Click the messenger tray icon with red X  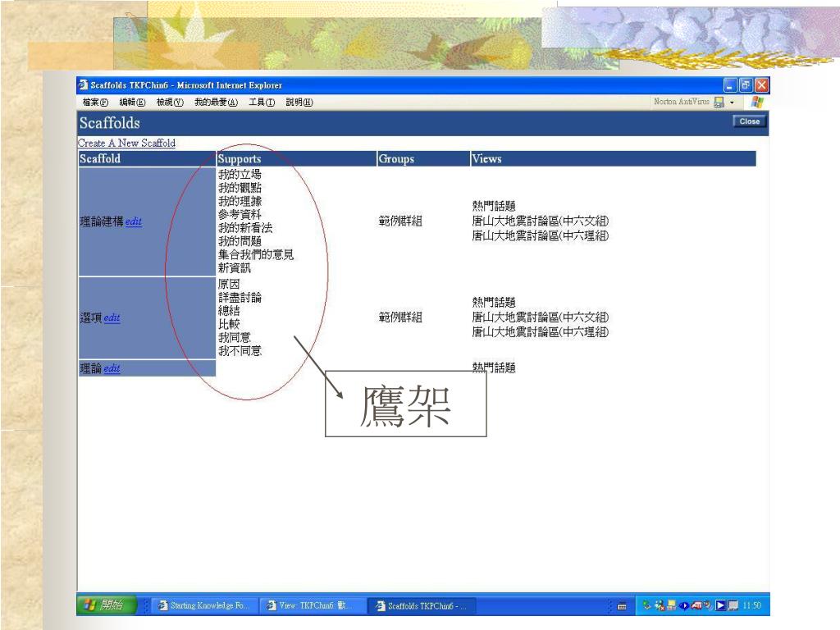pyautogui.click(x=660, y=605)
